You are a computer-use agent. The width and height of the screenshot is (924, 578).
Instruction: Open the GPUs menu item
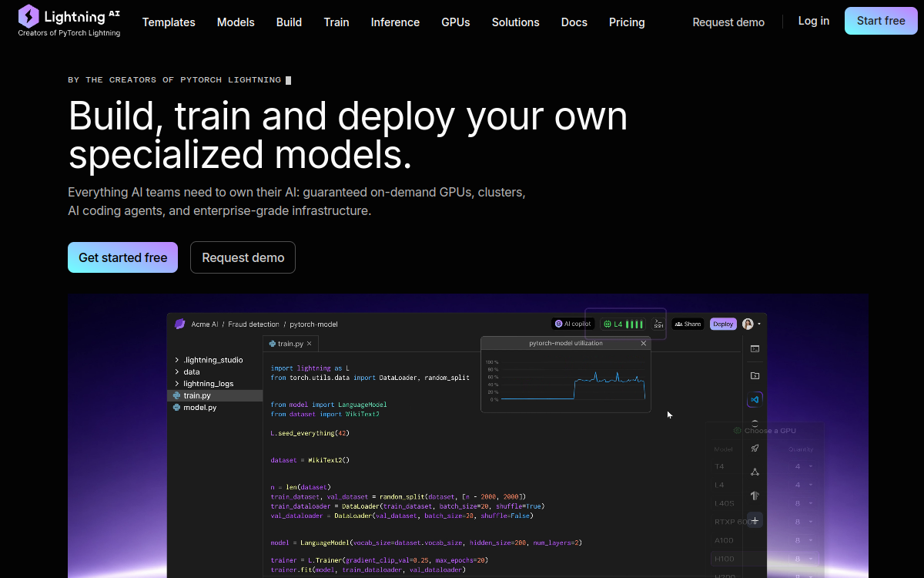tap(456, 22)
